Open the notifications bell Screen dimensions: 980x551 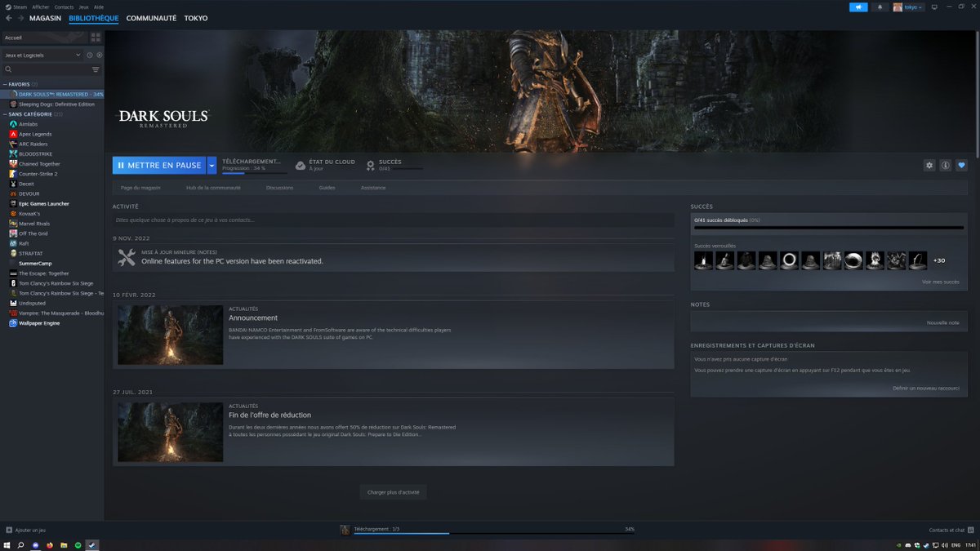click(880, 7)
